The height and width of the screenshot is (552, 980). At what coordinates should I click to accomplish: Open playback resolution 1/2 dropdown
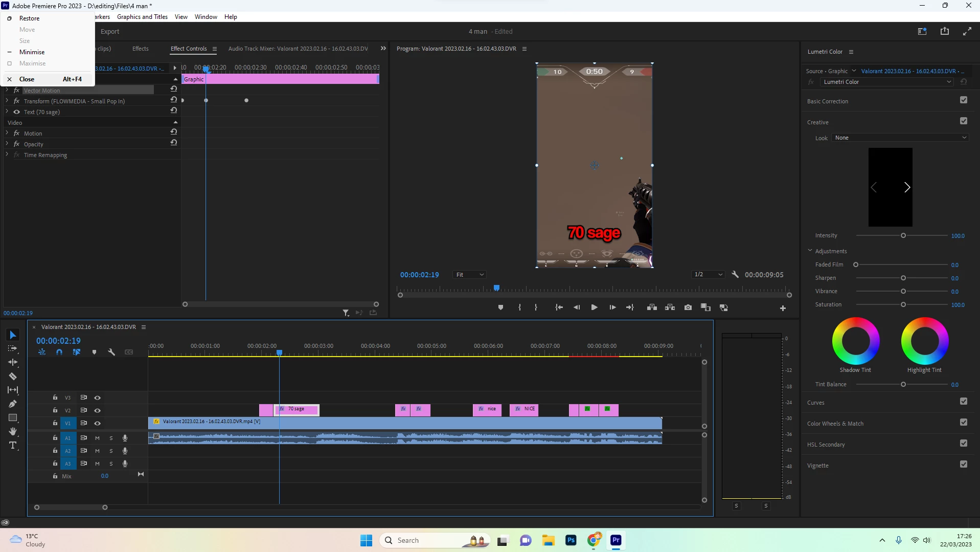[x=708, y=275]
